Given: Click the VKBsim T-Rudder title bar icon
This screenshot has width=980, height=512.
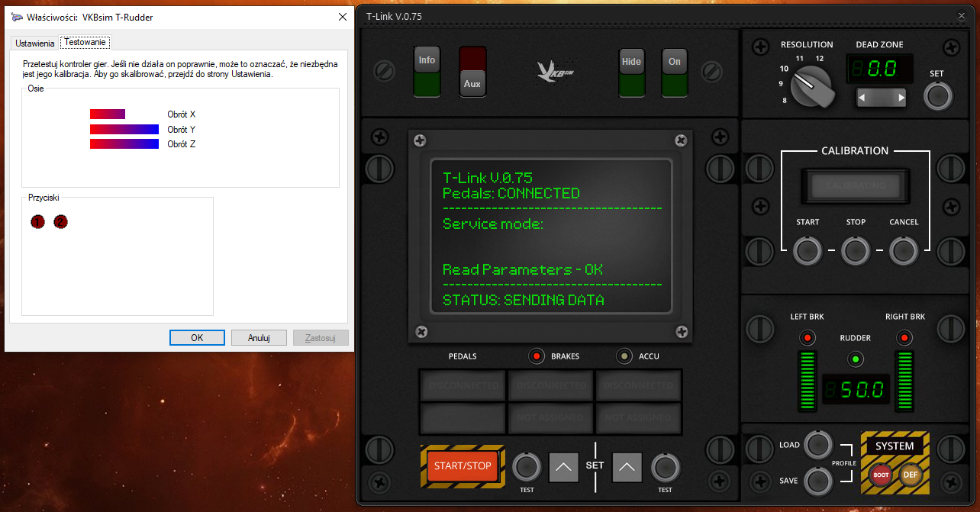Looking at the screenshot, I should coord(17,17).
